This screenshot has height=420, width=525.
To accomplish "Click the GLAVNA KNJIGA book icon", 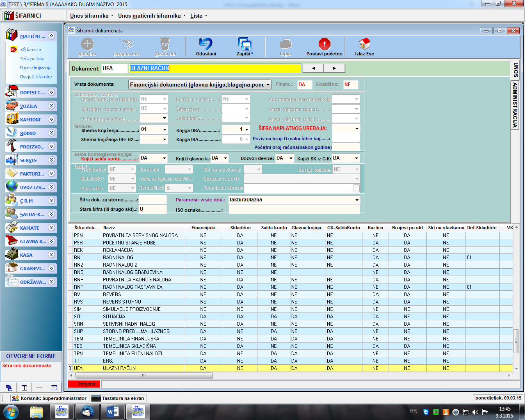I will [11, 241].
